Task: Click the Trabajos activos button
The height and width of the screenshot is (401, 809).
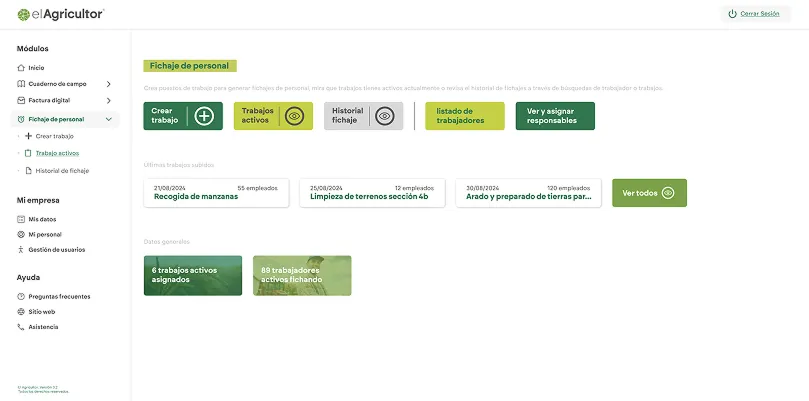Action: tap(273, 116)
